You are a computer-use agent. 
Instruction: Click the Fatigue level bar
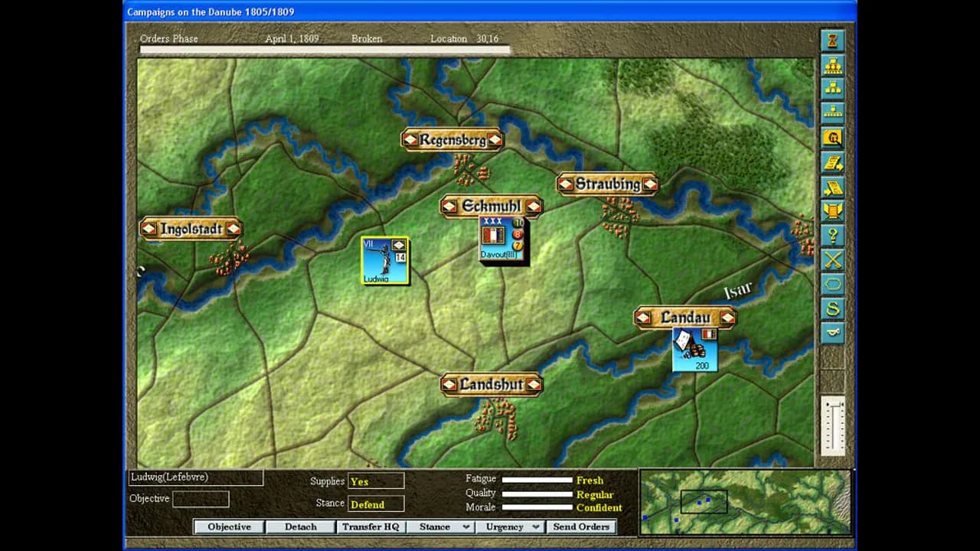point(537,480)
